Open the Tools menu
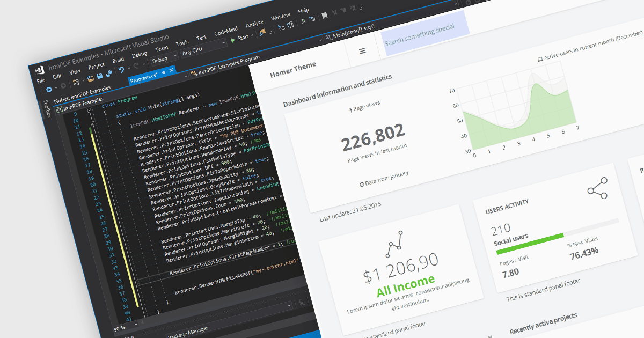This screenshot has width=644, height=338. point(182,43)
